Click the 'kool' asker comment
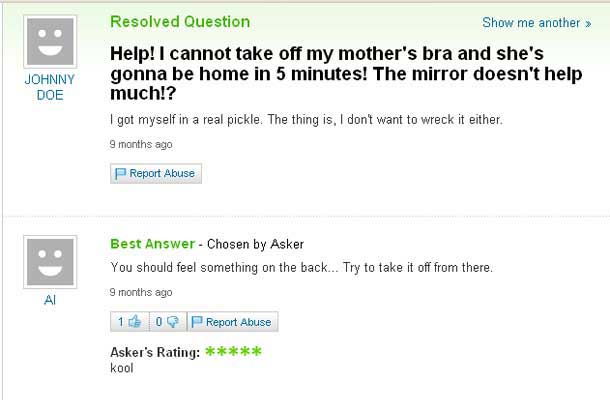Viewport: 610px width, 400px height. tap(122, 368)
